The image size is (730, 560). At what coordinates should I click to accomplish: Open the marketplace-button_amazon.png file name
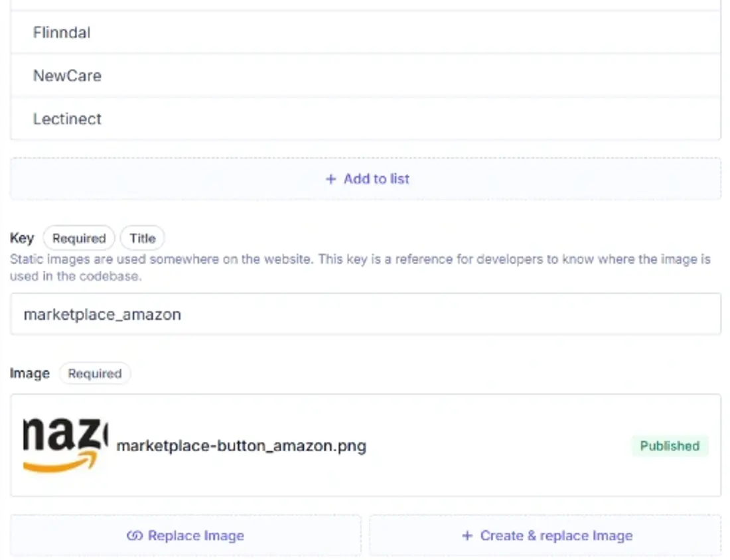click(x=241, y=446)
